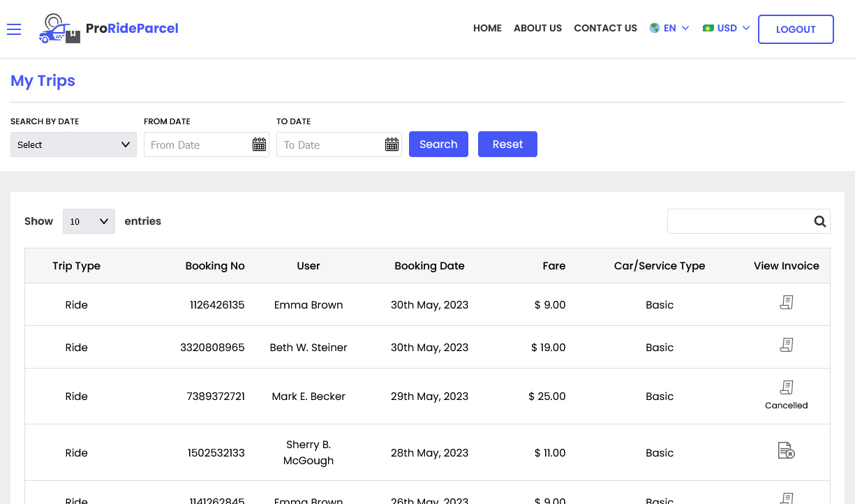
Task: Open the USD currency selector
Action: (727, 28)
